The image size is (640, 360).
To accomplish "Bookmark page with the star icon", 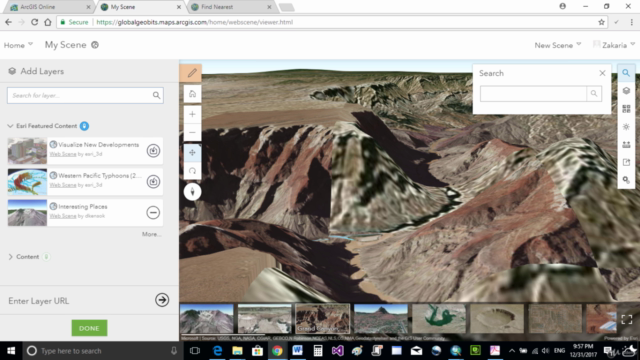I will coord(601,22).
